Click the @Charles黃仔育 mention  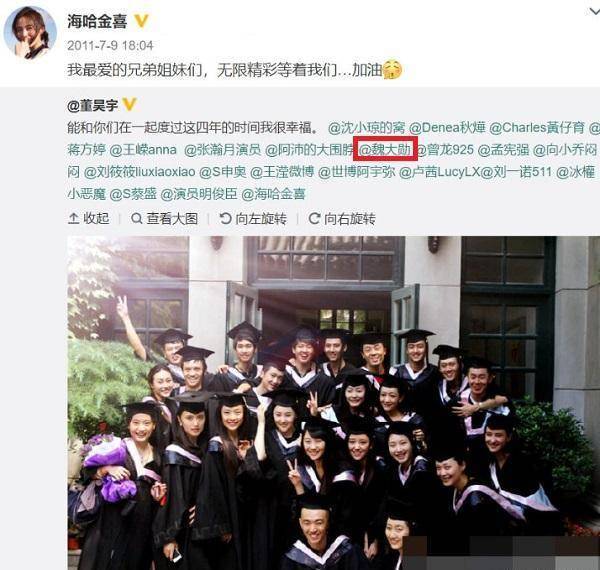tap(537, 127)
